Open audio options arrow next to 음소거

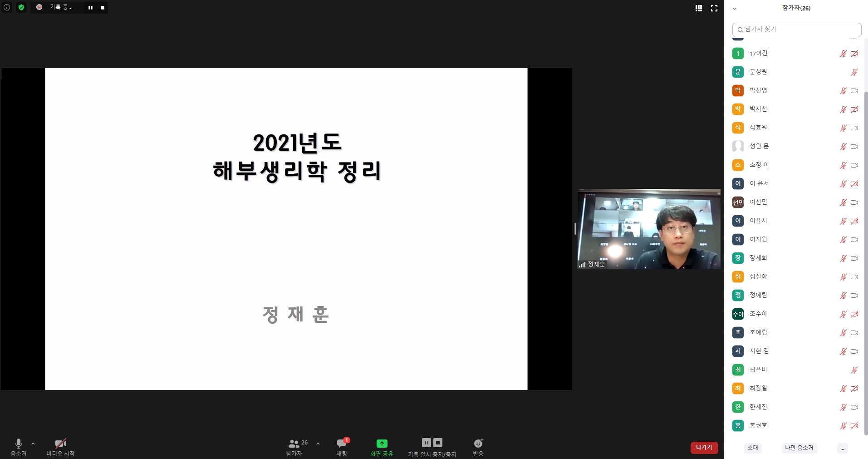click(32, 444)
